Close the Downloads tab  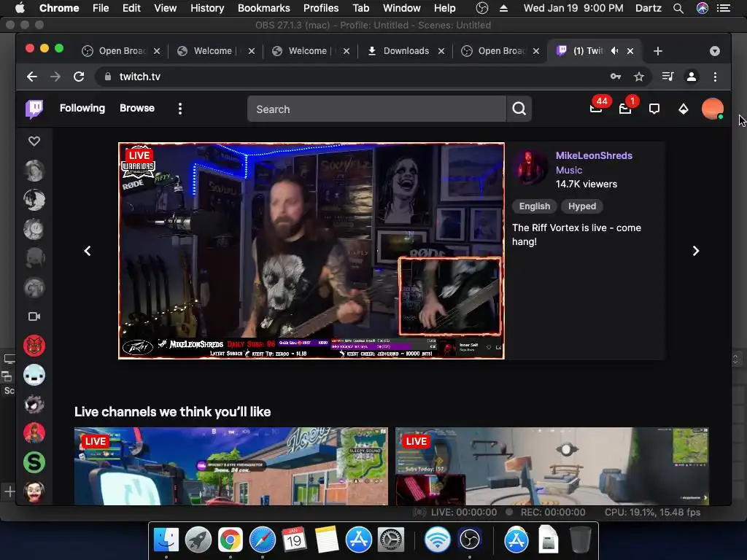(x=441, y=51)
